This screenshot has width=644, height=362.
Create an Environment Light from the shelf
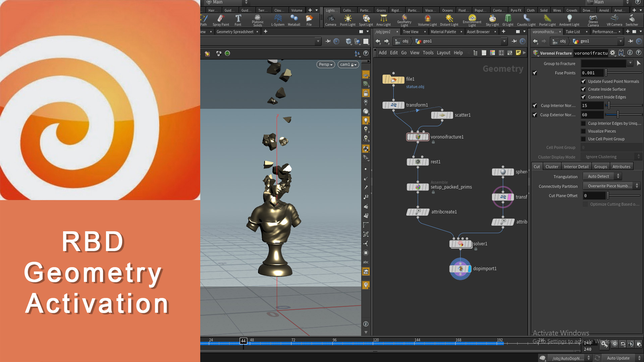(472, 19)
